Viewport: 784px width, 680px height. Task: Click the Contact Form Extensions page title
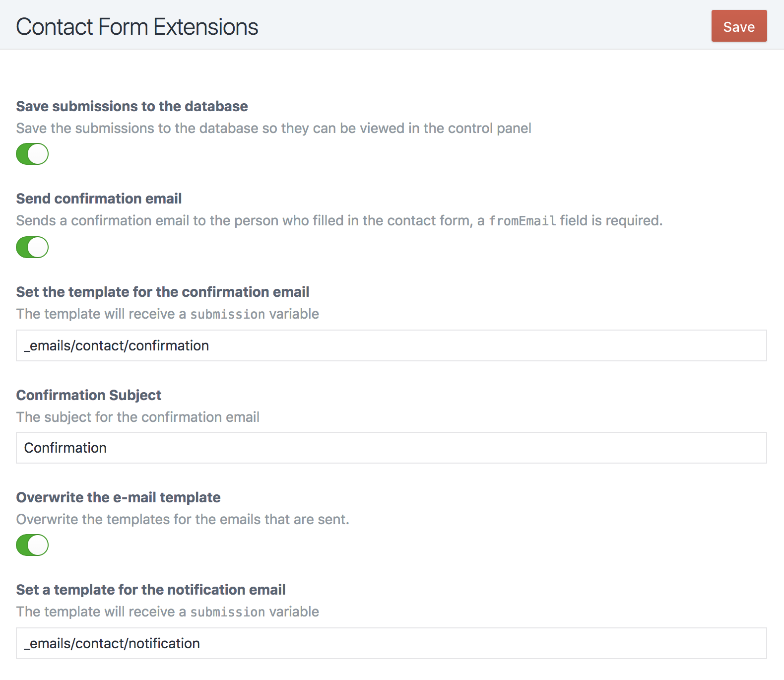point(137,27)
